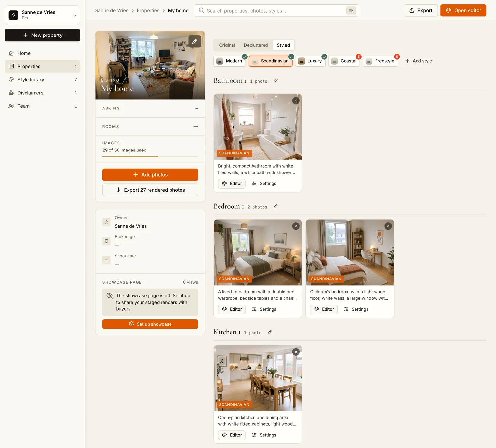Expand the Asking section
The image size is (496, 448).
[x=150, y=109]
